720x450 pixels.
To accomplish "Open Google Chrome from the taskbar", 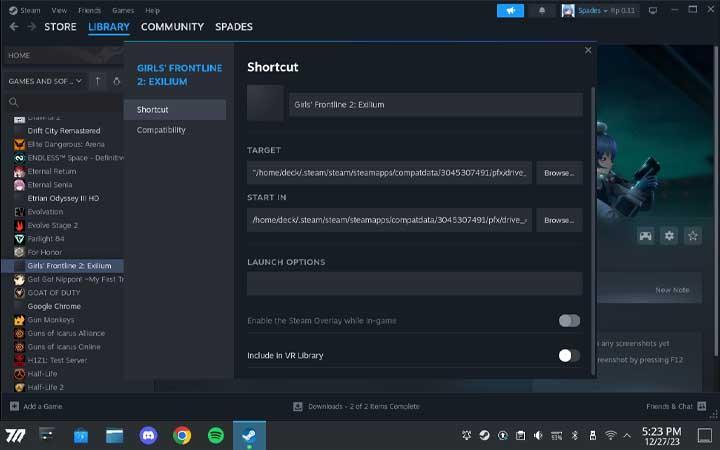I will click(x=182, y=435).
